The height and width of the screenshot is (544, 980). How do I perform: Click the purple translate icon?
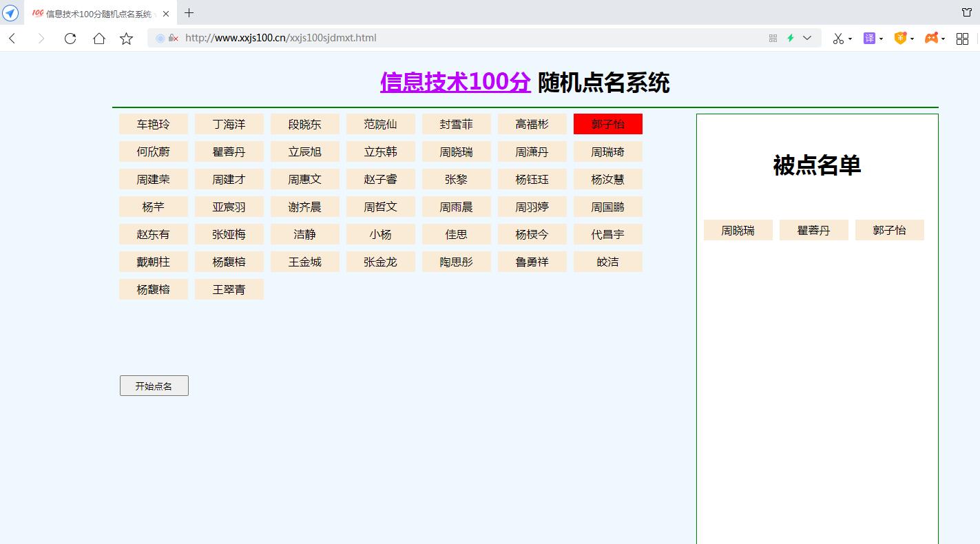click(869, 39)
